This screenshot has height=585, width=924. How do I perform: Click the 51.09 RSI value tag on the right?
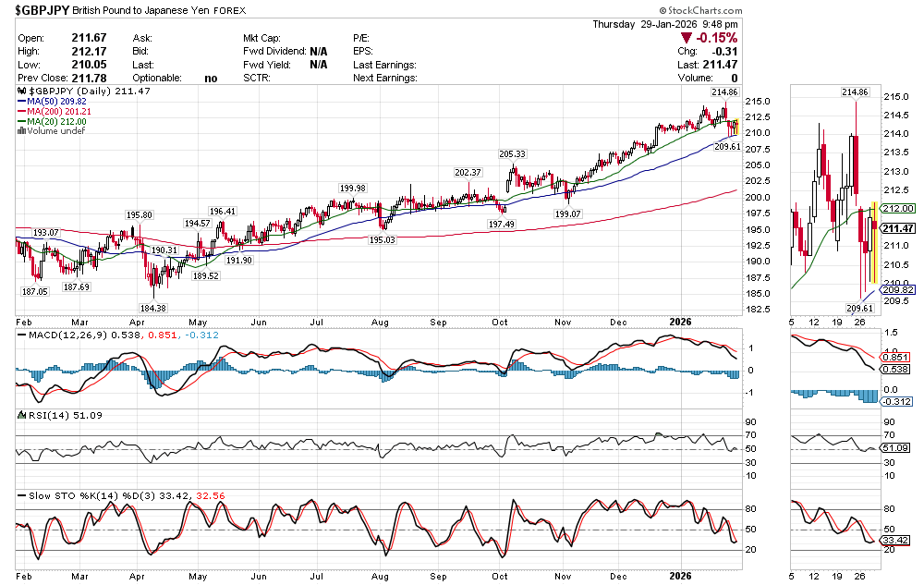pos(899,448)
